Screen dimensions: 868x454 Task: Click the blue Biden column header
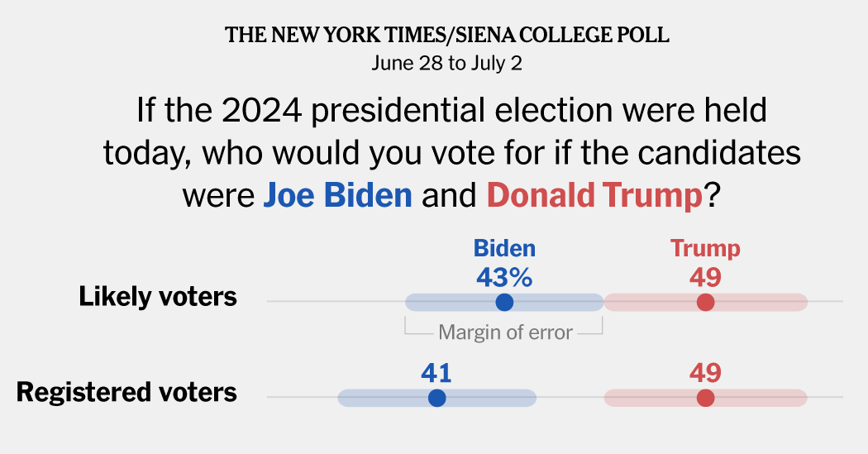(504, 249)
